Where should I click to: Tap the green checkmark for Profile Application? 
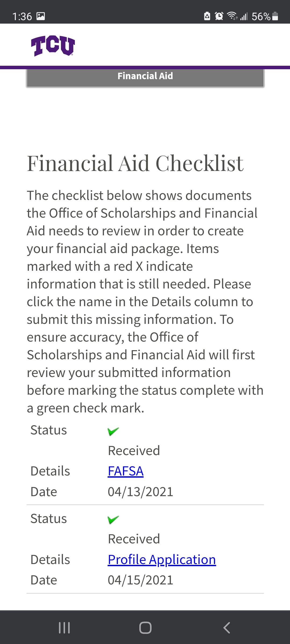coord(113,520)
